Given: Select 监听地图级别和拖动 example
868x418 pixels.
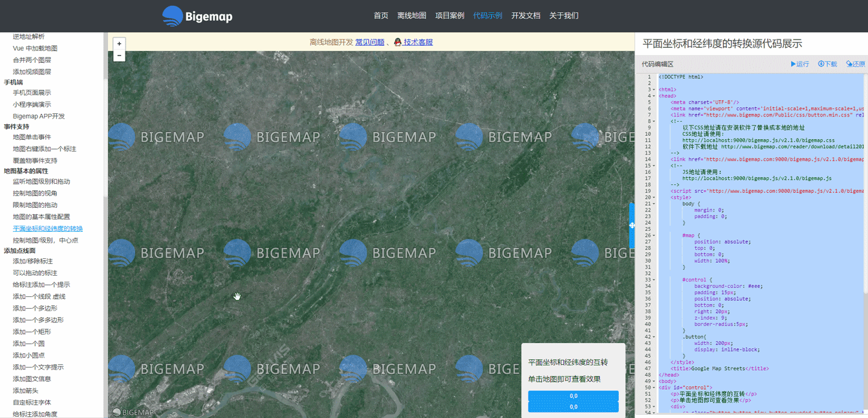Looking at the screenshot, I should 41,182.
